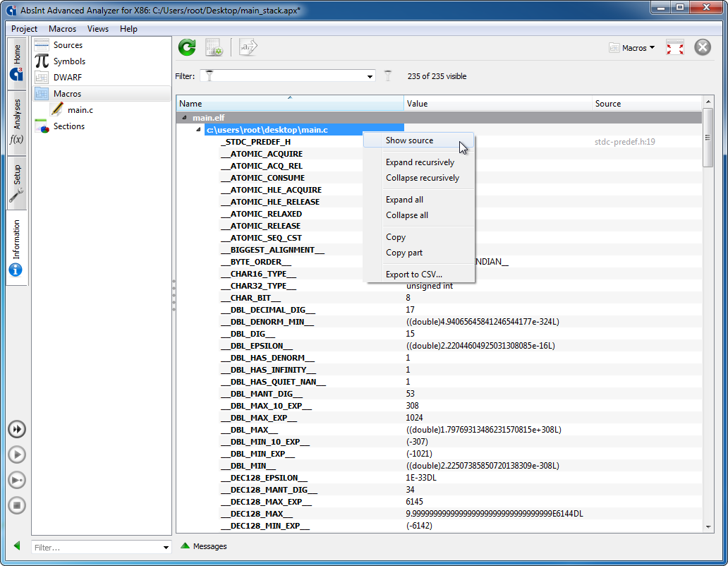Image resolution: width=728 pixels, height=566 pixels.
Task: Click the scrollbar up arrow
Action: pyautogui.click(x=708, y=101)
